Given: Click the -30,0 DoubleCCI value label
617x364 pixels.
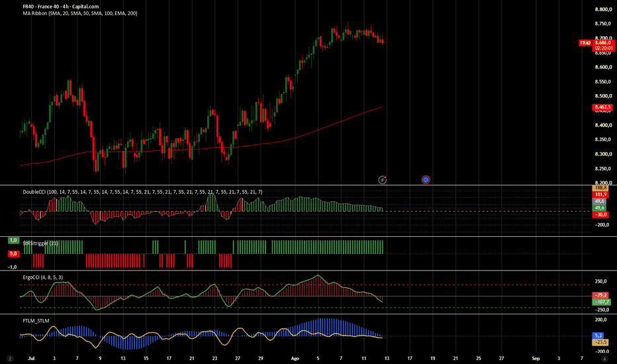Looking at the screenshot, I should [600, 215].
